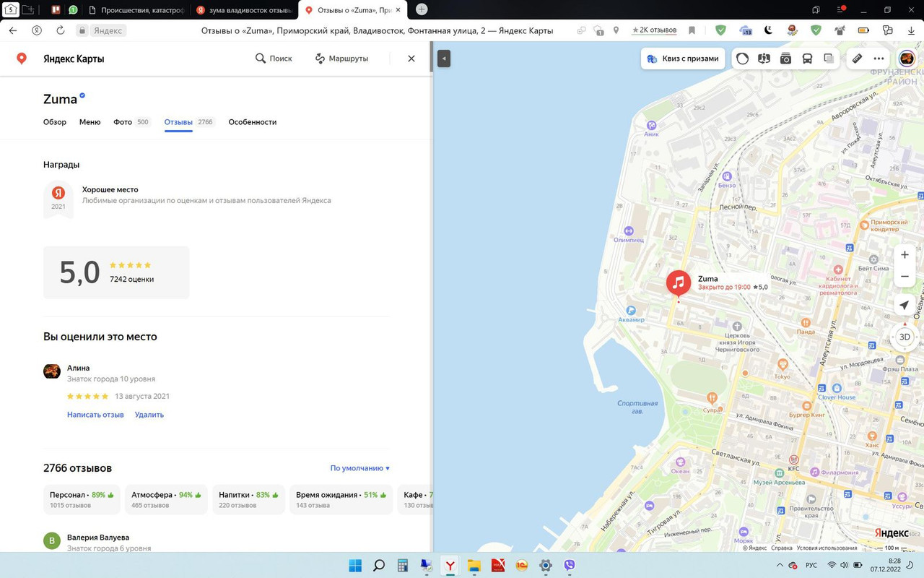
Task: Click Алина's avatar in your rating
Action: (x=52, y=371)
